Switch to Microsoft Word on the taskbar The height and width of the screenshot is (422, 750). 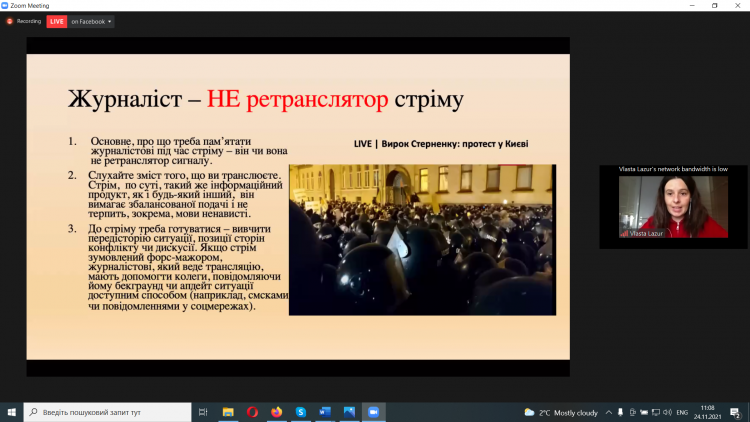[x=325, y=412]
